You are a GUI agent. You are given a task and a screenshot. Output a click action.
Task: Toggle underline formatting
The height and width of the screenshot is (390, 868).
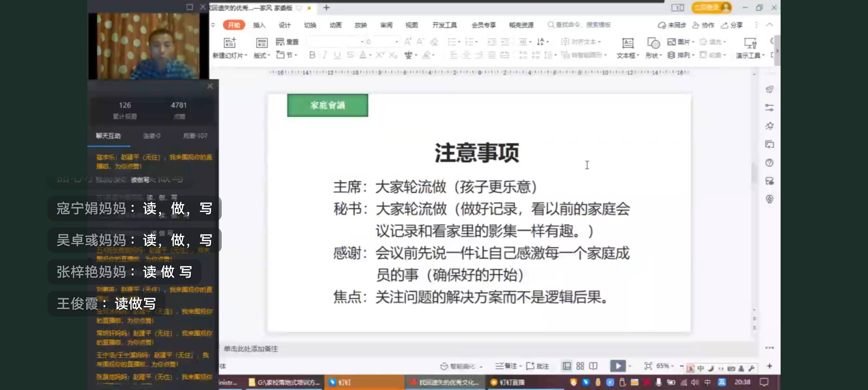(337, 55)
